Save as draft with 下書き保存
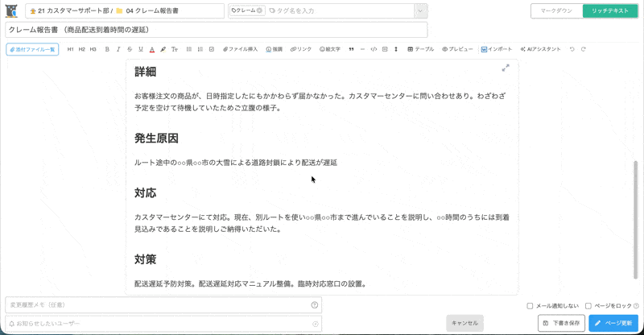This screenshot has height=335, width=644. click(561, 323)
